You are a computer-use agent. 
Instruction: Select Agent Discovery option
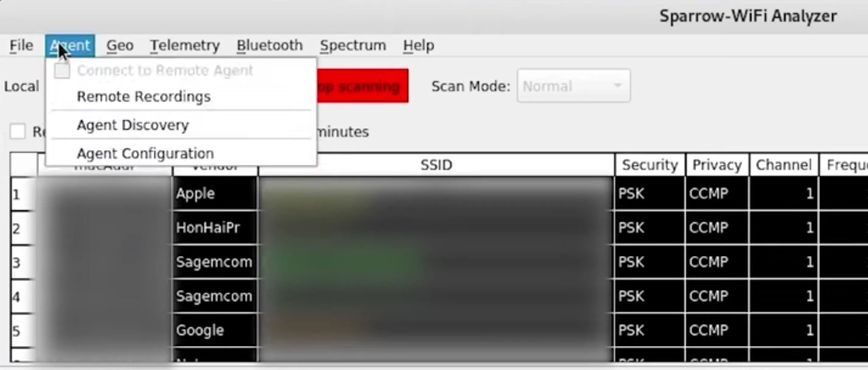tap(132, 124)
